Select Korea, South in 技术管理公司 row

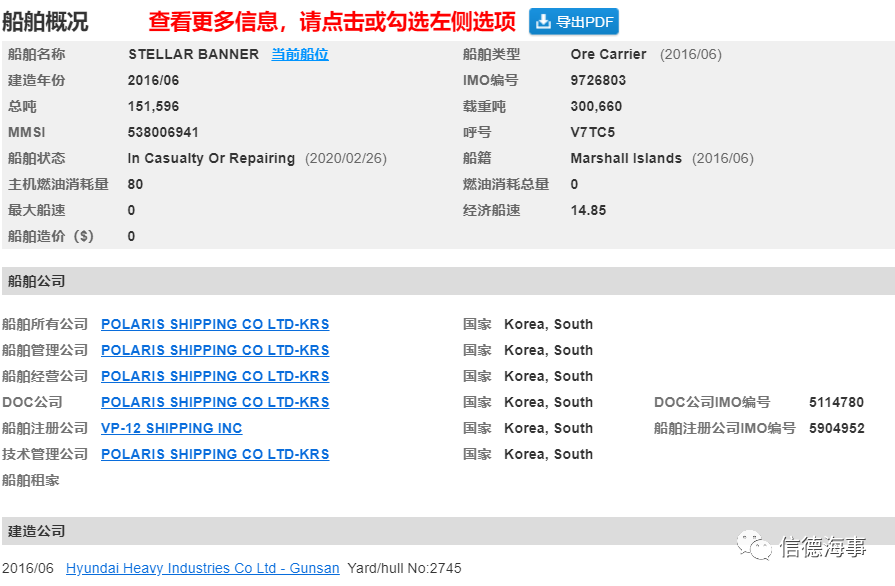(x=549, y=455)
